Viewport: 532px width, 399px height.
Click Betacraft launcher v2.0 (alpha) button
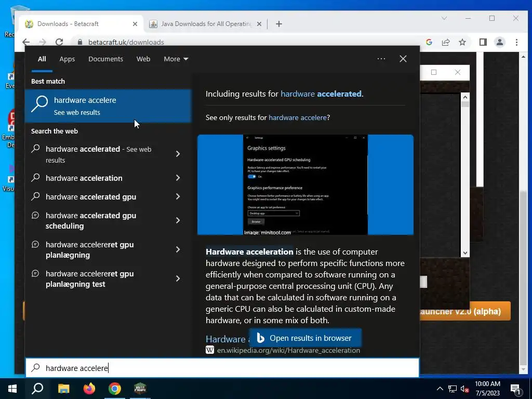point(465,311)
